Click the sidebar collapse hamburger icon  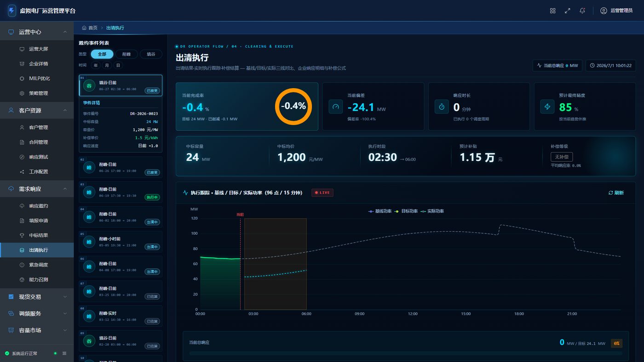point(64,353)
